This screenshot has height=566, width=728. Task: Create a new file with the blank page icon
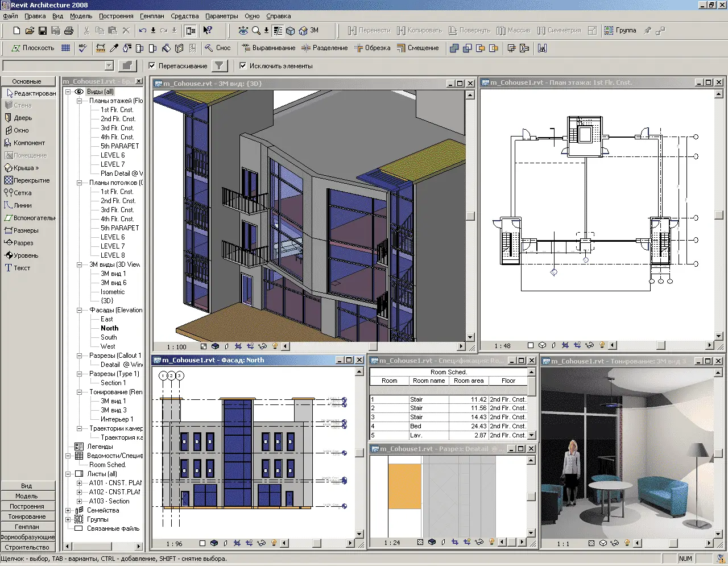coord(16,31)
